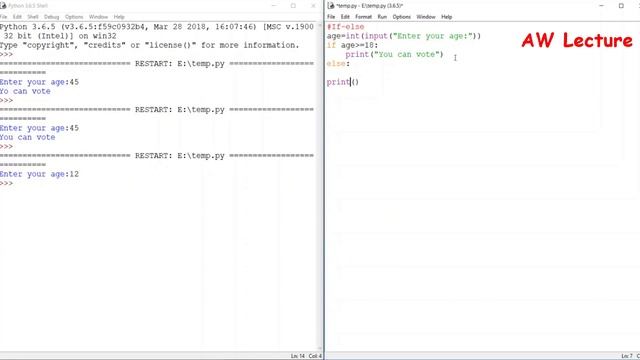Open Help menu in Python Shell window
Screen dimensions: 640x360
pos(119,17)
